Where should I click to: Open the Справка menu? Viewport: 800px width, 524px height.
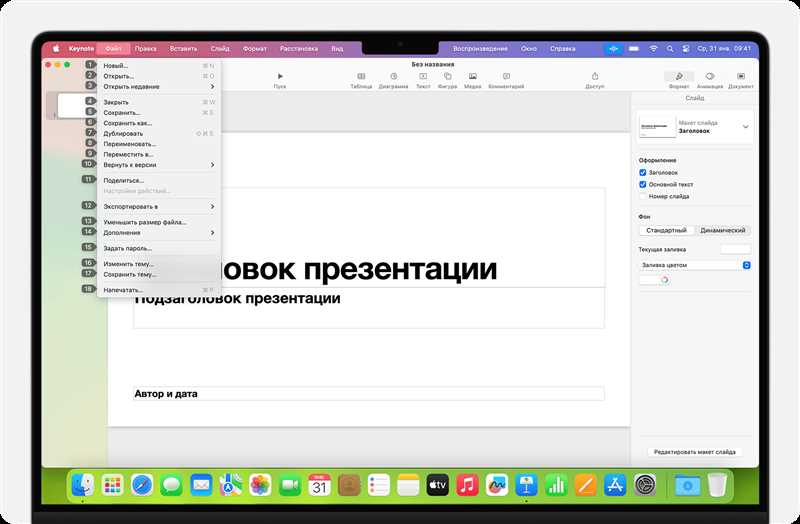[562, 48]
